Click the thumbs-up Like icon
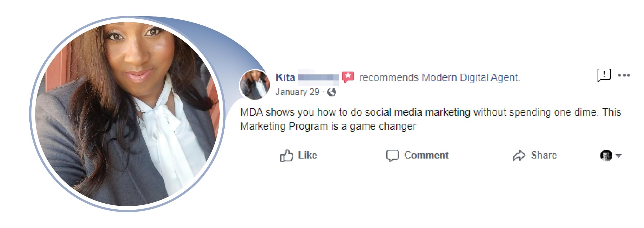Image resolution: width=644 pixels, height=228 pixels. pyautogui.click(x=286, y=156)
